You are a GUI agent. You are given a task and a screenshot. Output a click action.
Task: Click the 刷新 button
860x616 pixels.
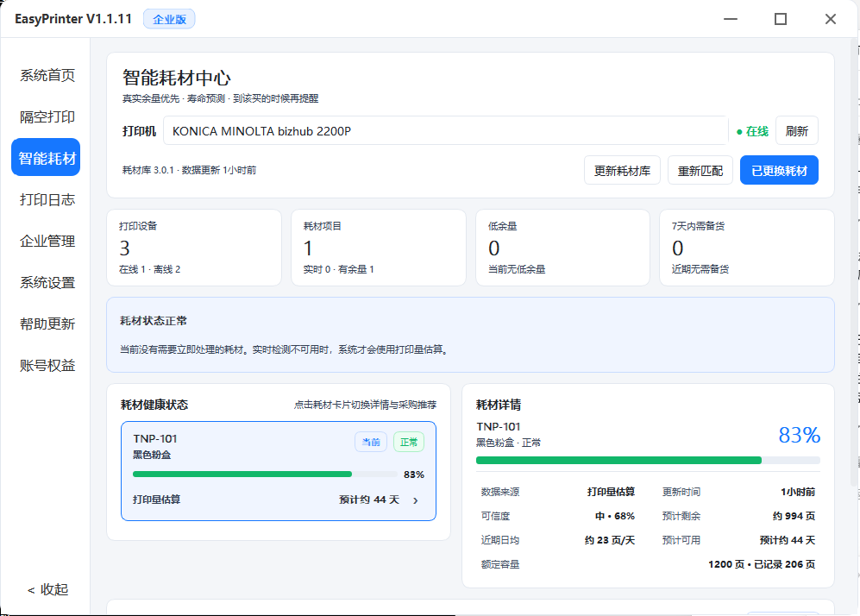click(x=796, y=130)
